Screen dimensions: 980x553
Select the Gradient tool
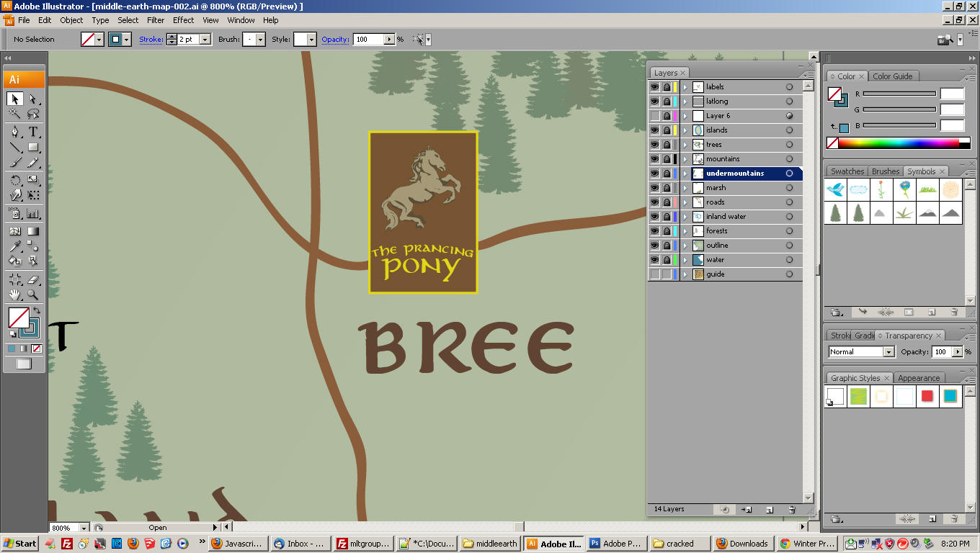coord(32,231)
